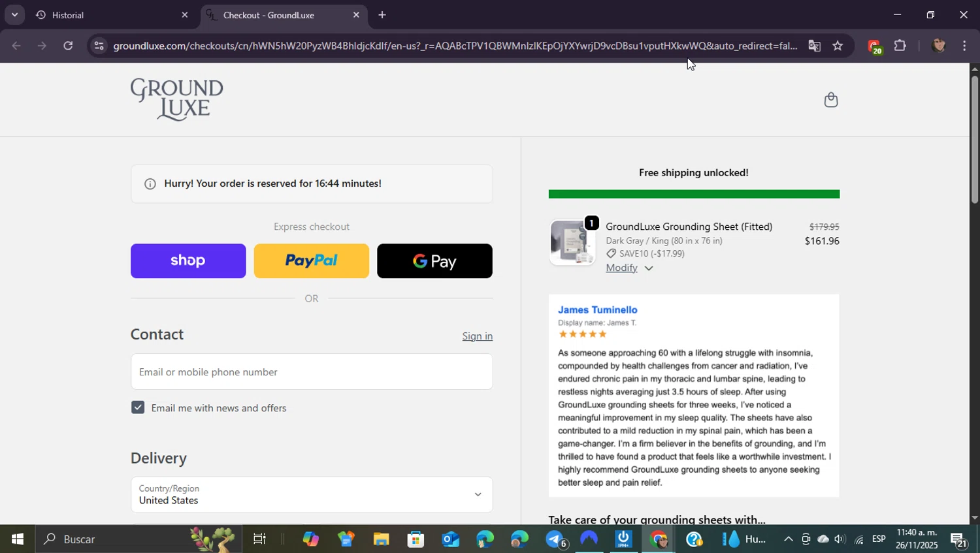Image resolution: width=980 pixels, height=553 pixels.
Task: Click the page vertical scrollbar
Action: pos(974,140)
